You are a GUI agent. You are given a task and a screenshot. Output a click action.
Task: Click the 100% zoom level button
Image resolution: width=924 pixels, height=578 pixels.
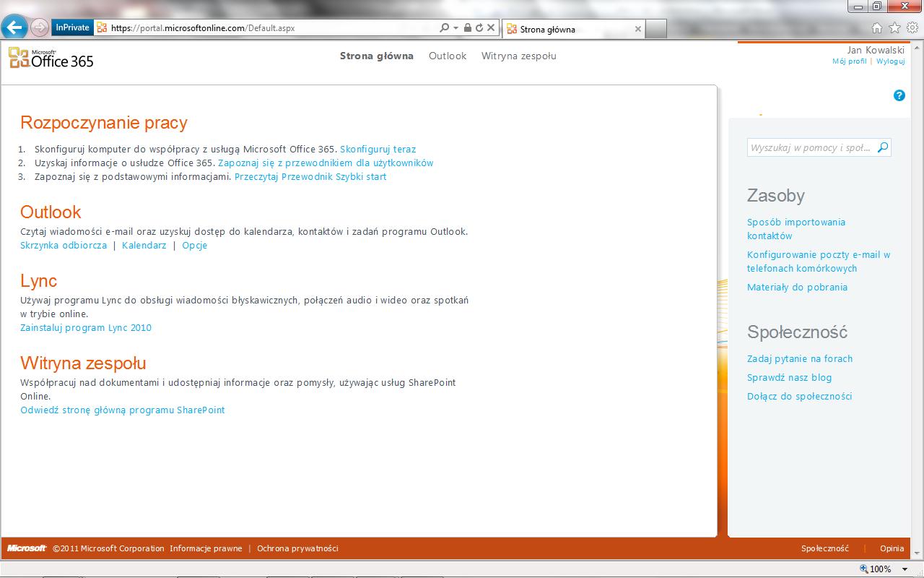coord(876,569)
